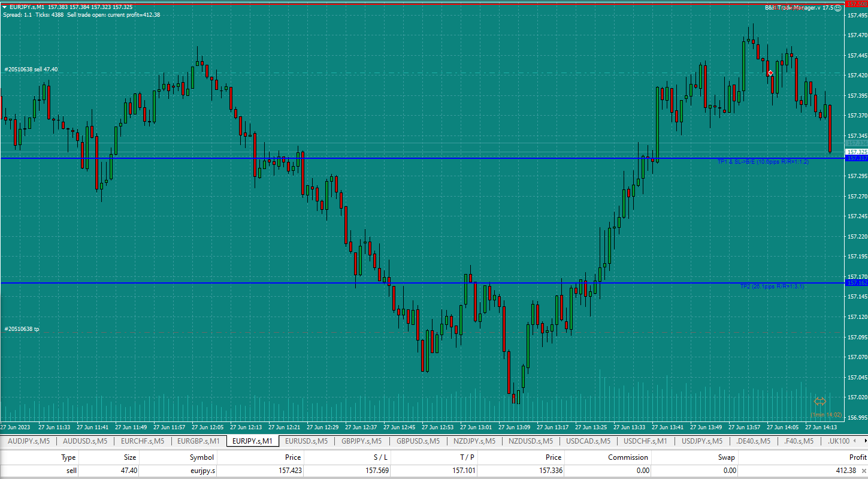The width and height of the screenshot is (868, 479).
Task: Click the red 157.508 price tag on scale
Action: tap(856, 4)
